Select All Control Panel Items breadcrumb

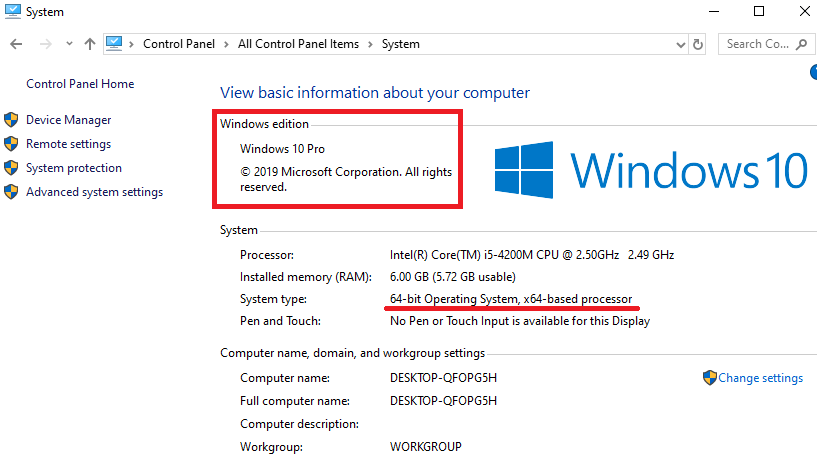[x=299, y=44]
